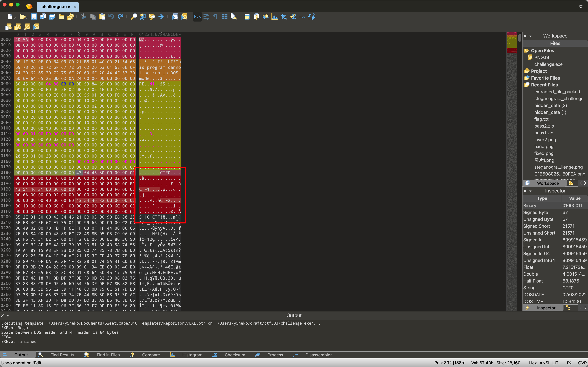The image size is (588, 367).
Task: Select PNG.bt under Open Files
Action: pos(542,57)
